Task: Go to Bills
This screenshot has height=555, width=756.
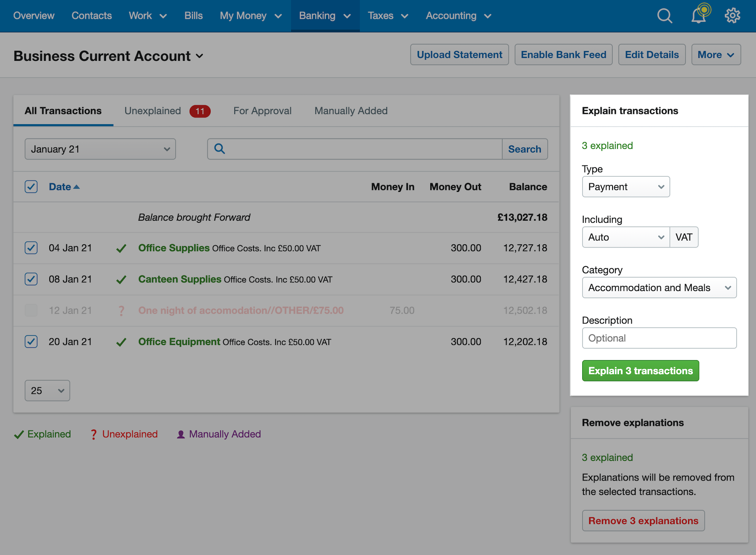Action: pyautogui.click(x=194, y=16)
